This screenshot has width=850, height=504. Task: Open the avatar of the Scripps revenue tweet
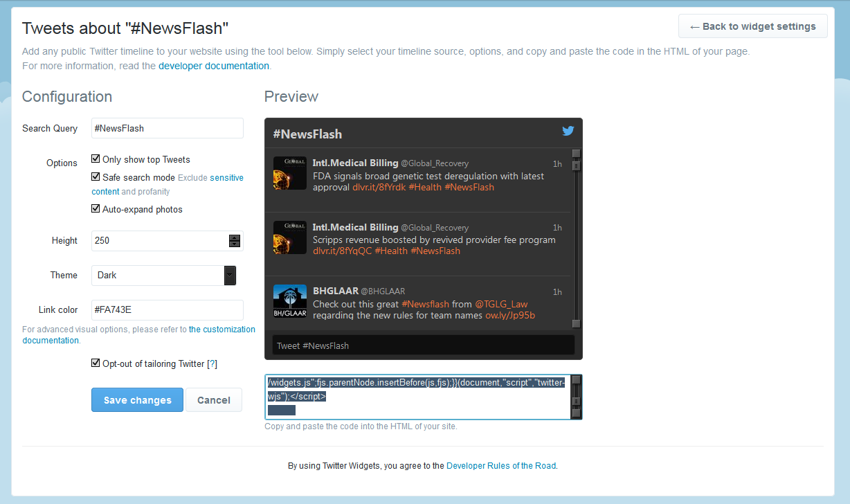click(290, 237)
